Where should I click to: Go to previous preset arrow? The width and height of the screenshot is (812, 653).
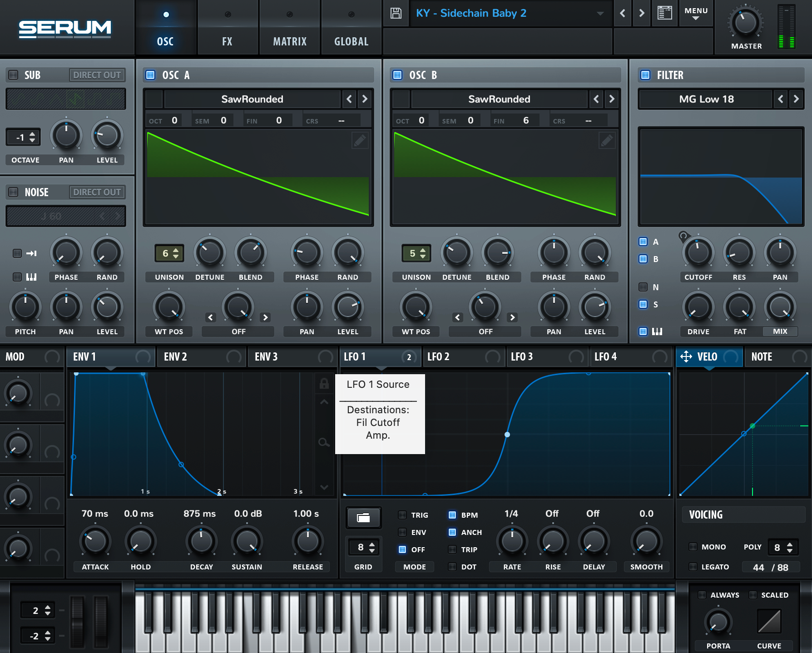tap(623, 13)
